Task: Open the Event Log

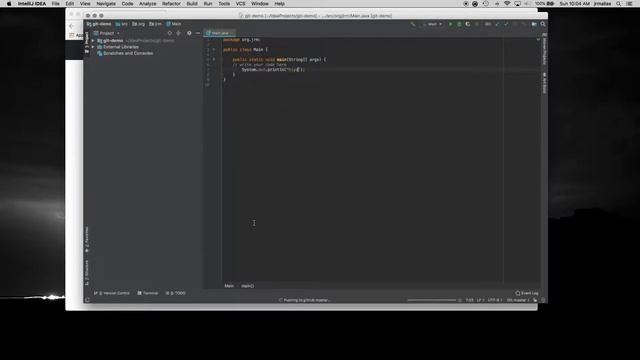Action: [x=527, y=293]
